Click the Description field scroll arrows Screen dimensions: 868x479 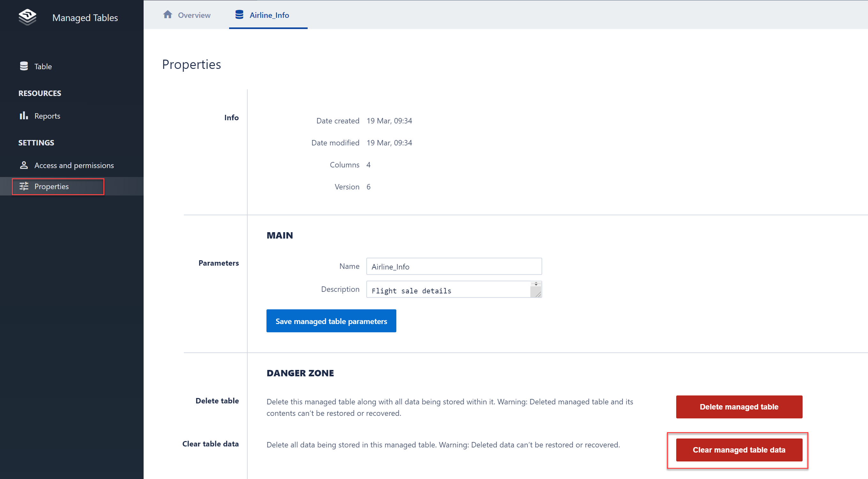[536, 284]
